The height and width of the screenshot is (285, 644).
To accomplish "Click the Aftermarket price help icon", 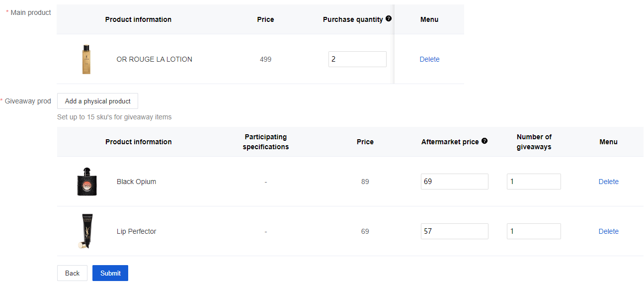I will (484, 141).
